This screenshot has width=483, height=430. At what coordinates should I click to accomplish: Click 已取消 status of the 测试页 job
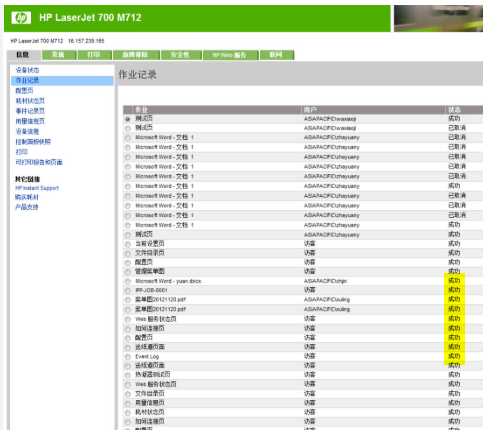(x=457, y=128)
